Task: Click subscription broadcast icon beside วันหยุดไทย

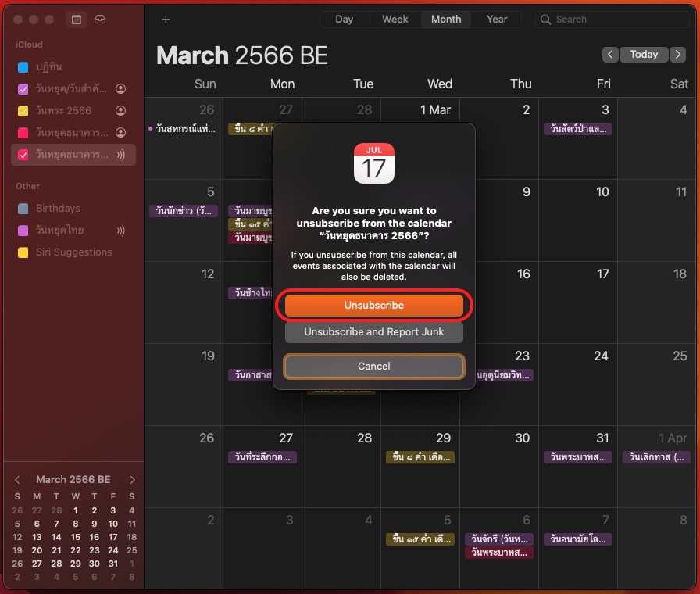Action: click(x=121, y=231)
